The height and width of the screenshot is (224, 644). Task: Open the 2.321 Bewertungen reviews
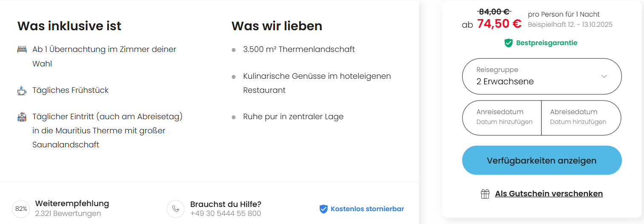pyautogui.click(x=68, y=213)
